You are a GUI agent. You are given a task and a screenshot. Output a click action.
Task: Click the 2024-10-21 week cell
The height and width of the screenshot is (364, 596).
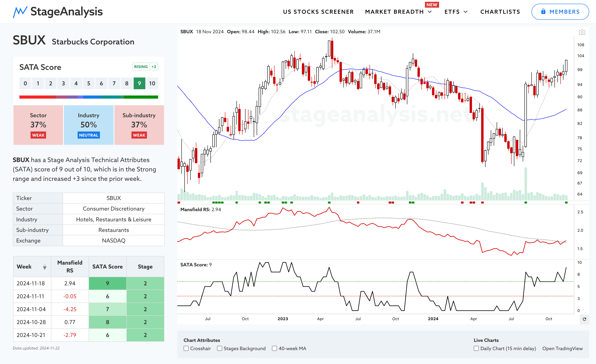[32, 335]
